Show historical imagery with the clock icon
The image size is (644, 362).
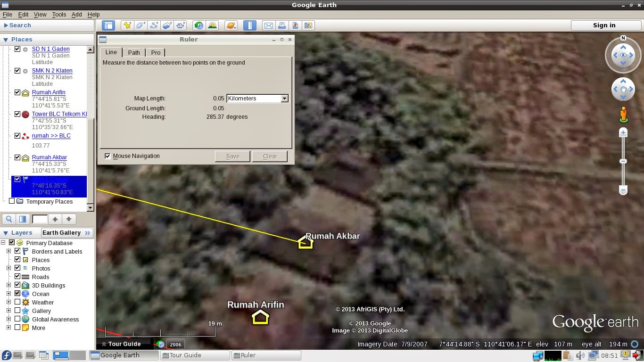coord(199,25)
